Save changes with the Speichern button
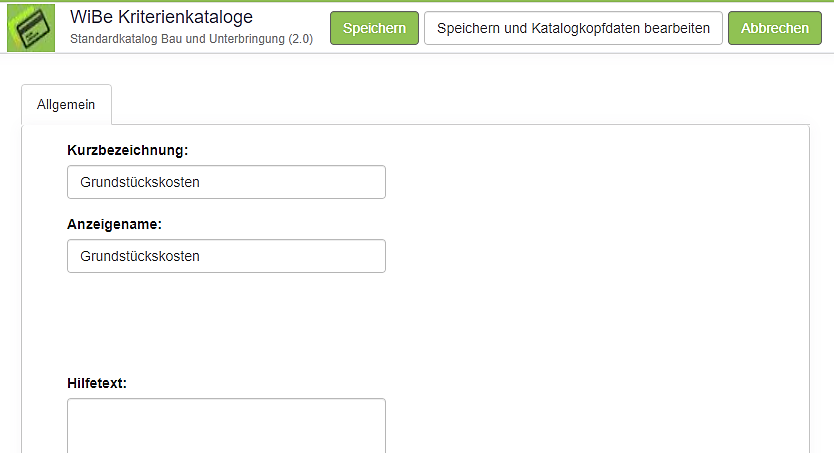The width and height of the screenshot is (834, 453). tap(374, 28)
